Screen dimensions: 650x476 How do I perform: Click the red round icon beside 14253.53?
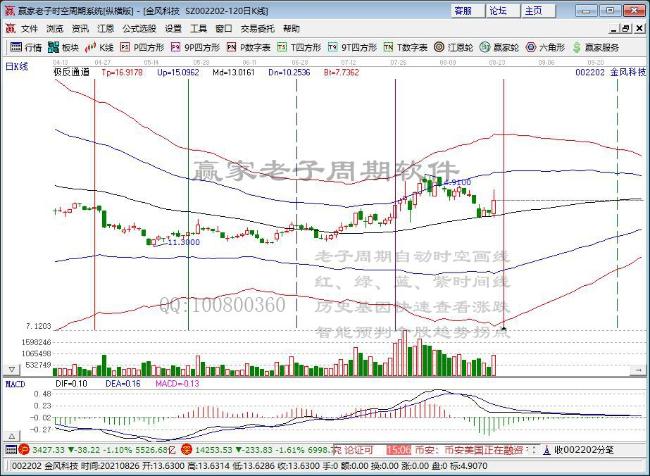click(187, 449)
